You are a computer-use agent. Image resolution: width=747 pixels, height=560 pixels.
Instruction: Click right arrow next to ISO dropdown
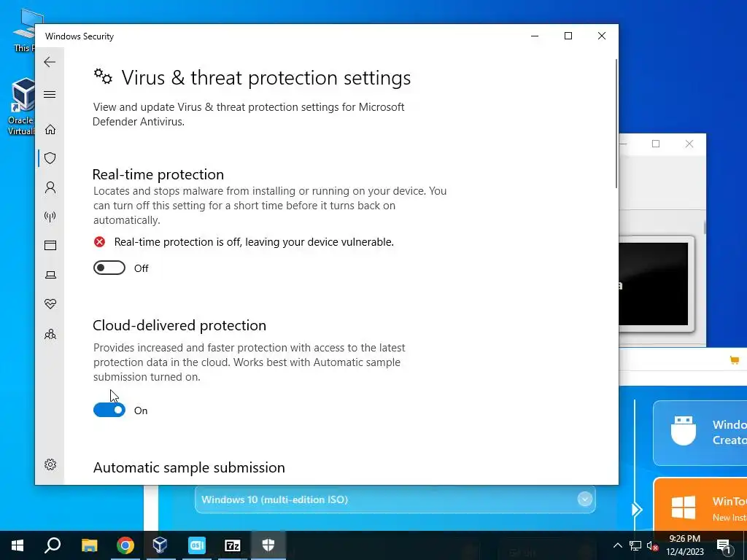click(x=637, y=510)
